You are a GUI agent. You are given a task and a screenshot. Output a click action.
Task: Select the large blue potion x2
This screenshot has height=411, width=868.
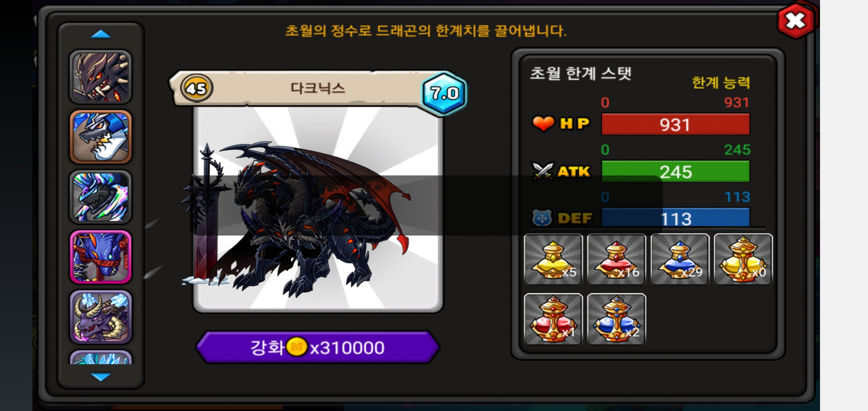(x=616, y=319)
